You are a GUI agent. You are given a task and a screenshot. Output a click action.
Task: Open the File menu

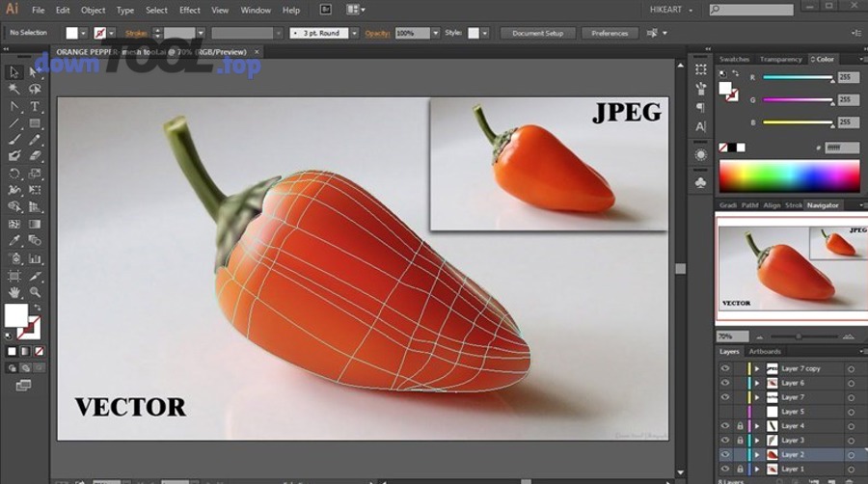tap(39, 10)
